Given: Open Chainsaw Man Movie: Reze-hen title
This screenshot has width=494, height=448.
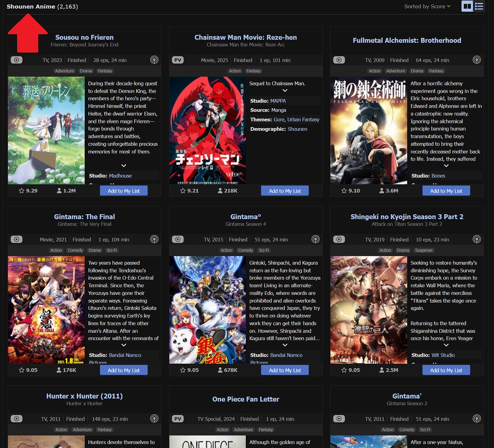Looking at the screenshot, I should (245, 37).
